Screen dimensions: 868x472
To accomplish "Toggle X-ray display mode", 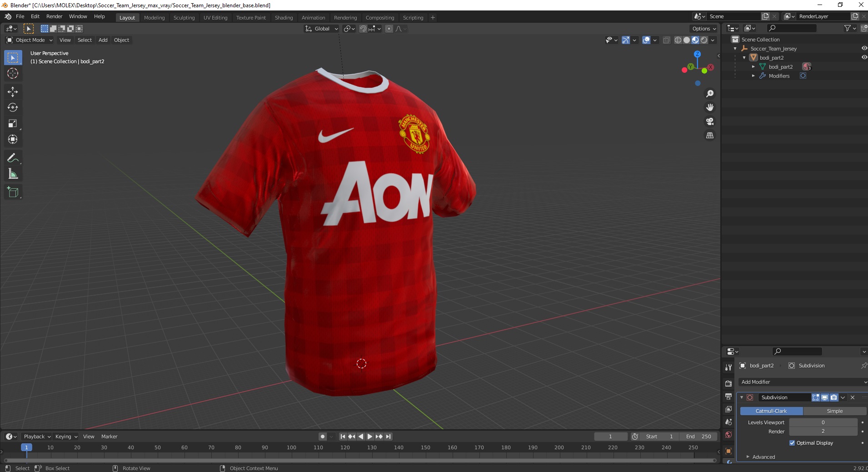I will [667, 40].
